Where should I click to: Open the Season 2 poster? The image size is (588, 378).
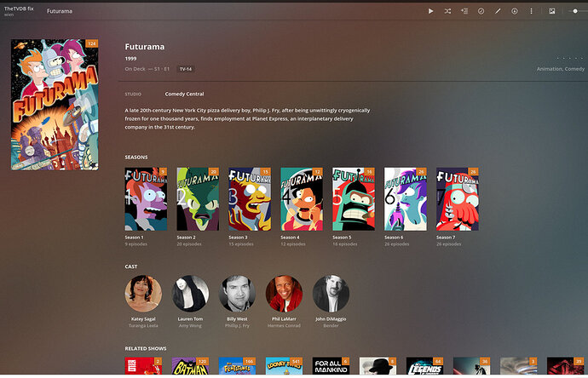click(x=198, y=199)
